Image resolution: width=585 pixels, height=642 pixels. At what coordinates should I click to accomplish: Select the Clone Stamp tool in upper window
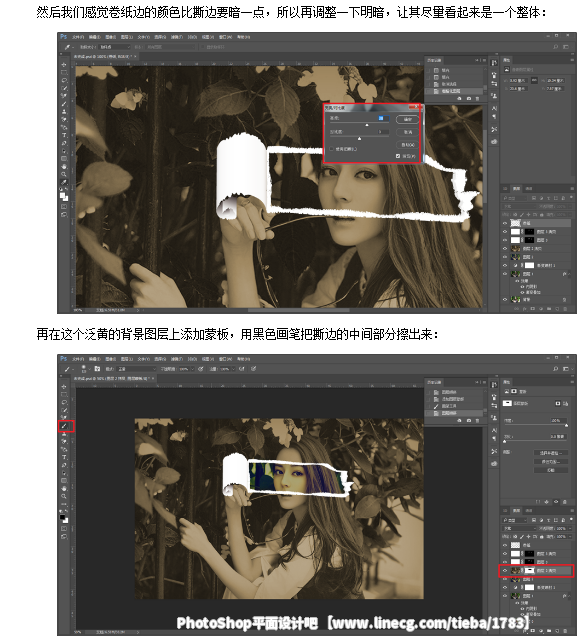pyautogui.click(x=64, y=111)
